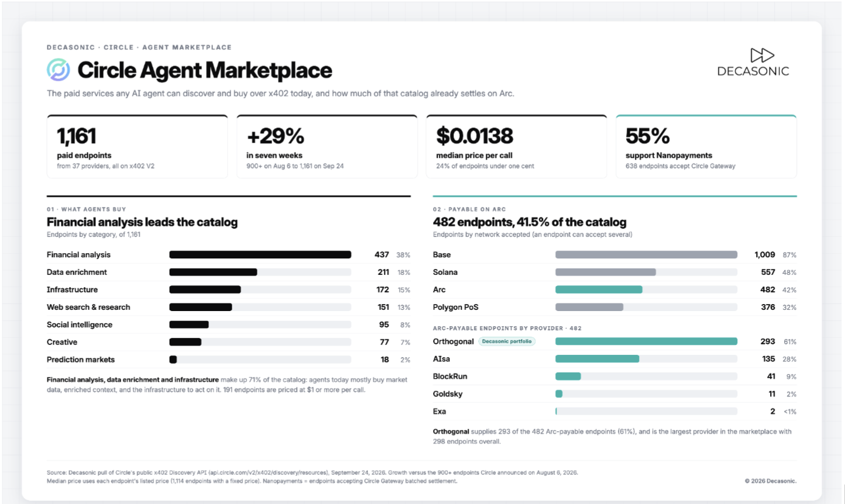Click "24% of endpoints under one cent" caption
The image size is (845, 504).
tap(485, 166)
